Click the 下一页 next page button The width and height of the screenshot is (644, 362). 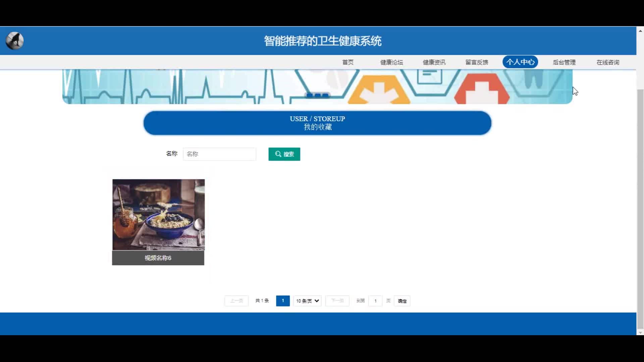coord(337,301)
